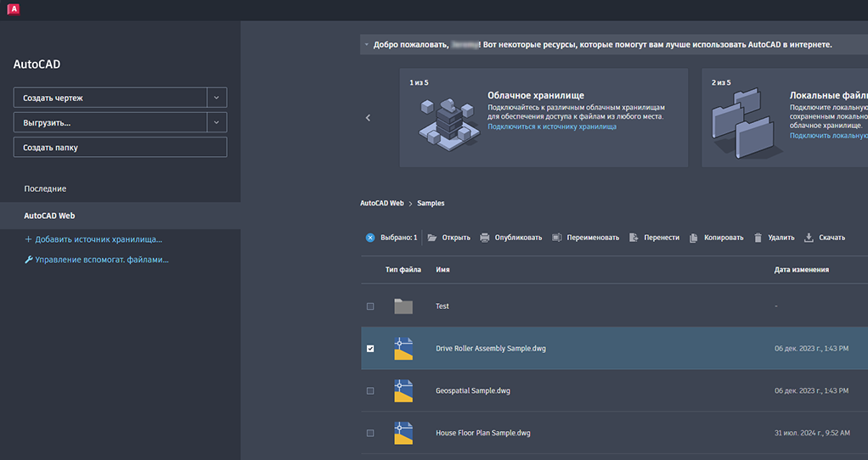Screen dimensions: 868x460
Task: Click the cloud storage illustration
Action: (x=448, y=124)
